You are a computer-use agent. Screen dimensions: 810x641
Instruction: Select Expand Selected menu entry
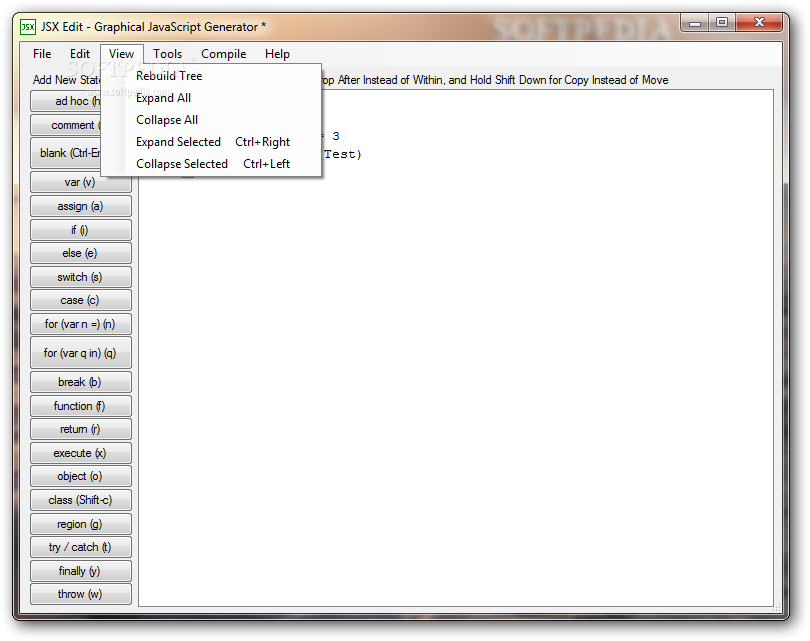(211, 142)
